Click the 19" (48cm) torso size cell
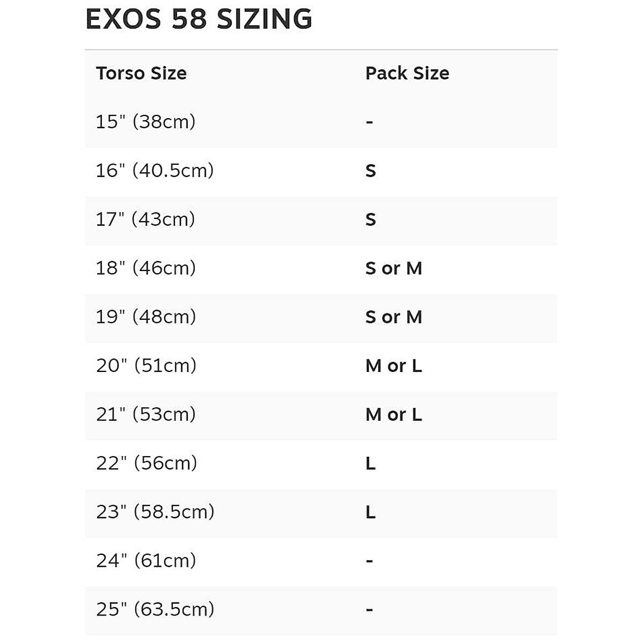This screenshot has height=644, width=644. coord(145,317)
